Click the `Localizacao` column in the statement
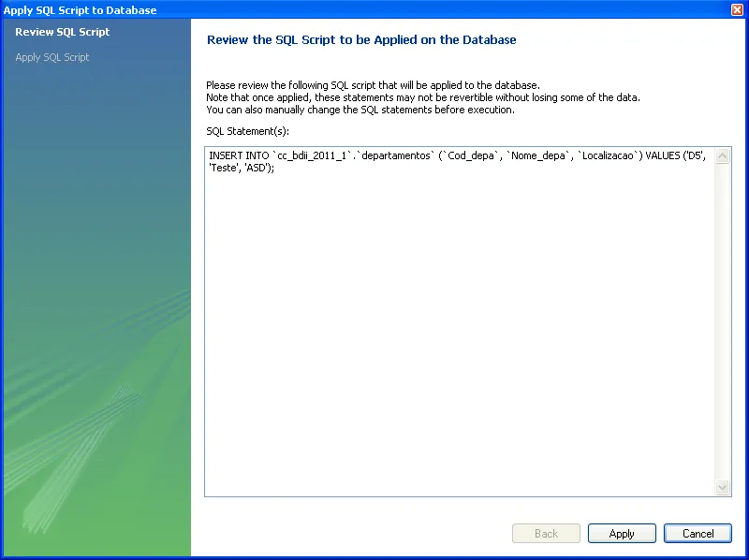Screen dimensions: 749x560 [609, 155]
